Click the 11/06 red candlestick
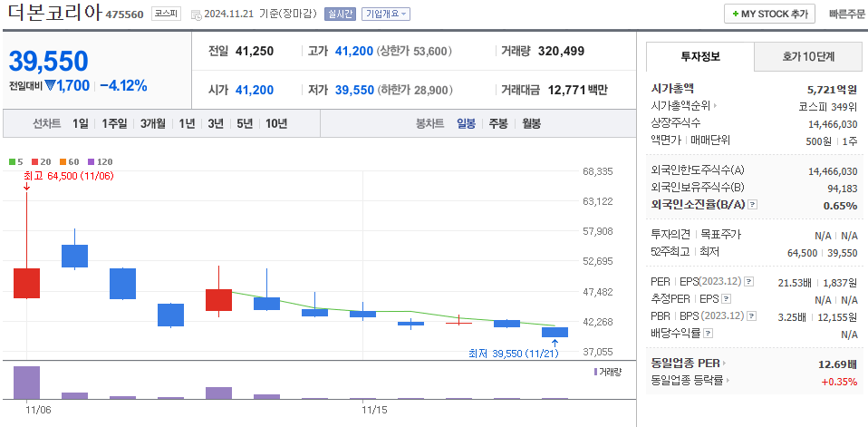Image resolution: width=868 pixels, height=427 pixels. point(26,283)
